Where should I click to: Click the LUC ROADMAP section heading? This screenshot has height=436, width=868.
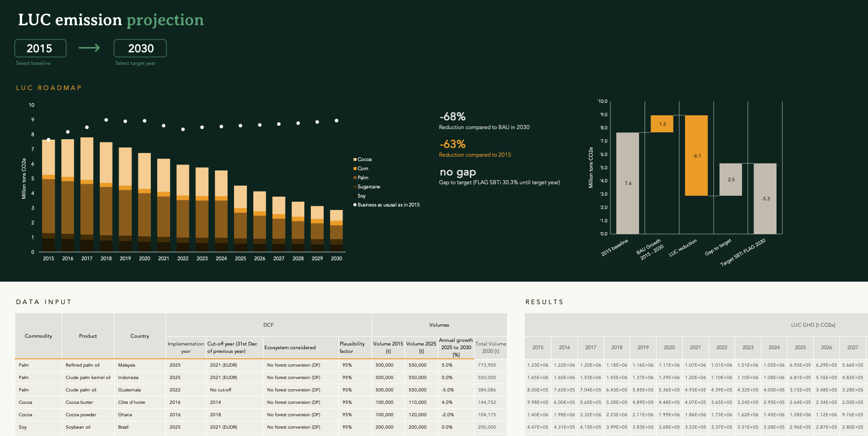[49, 88]
